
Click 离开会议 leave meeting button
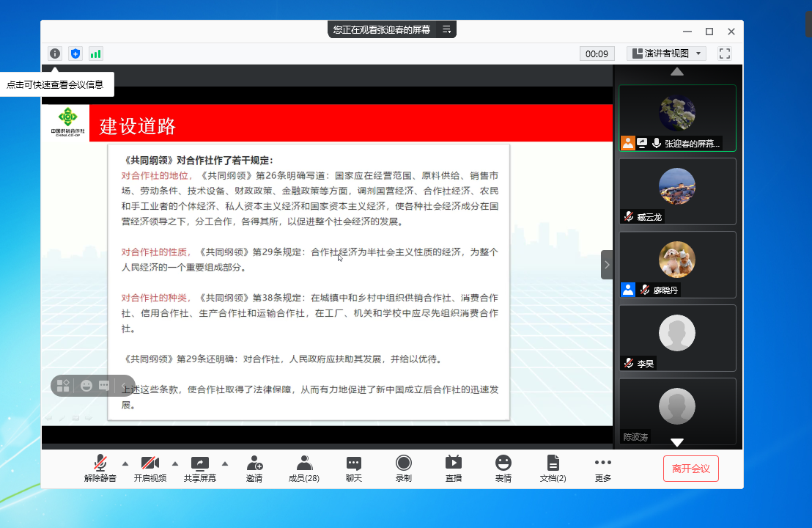[691, 469]
